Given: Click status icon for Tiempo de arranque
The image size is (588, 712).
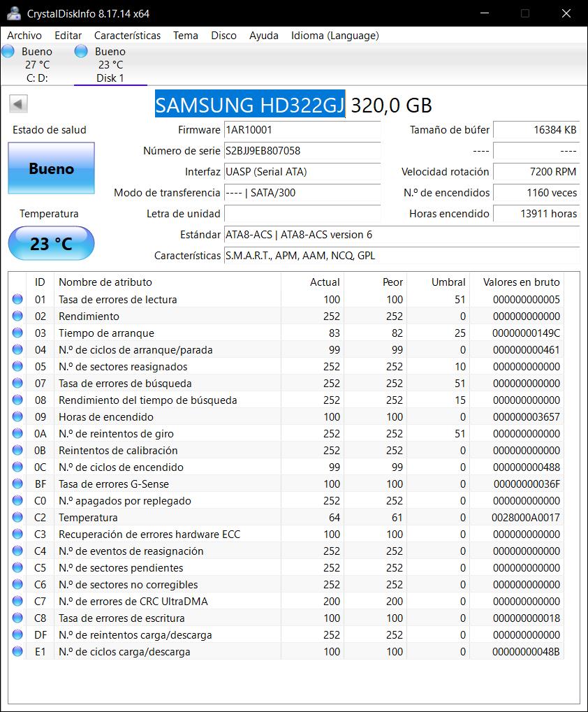Looking at the screenshot, I should [17, 333].
